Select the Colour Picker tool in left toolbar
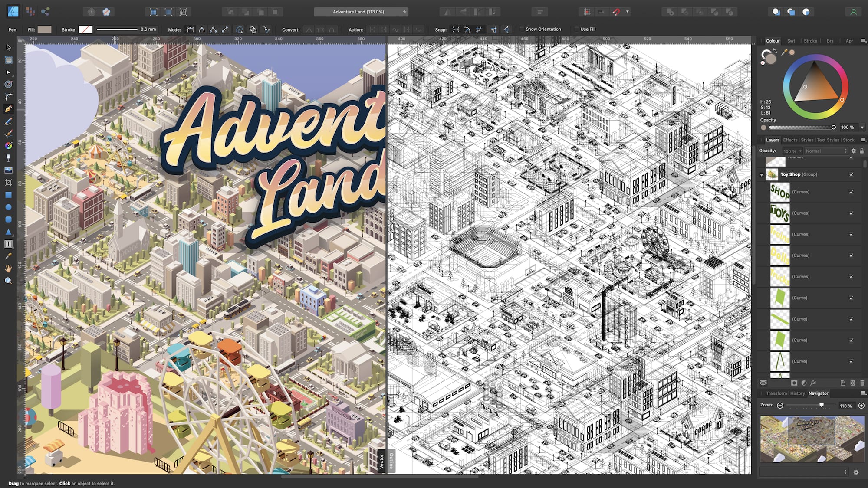Viewport: 868px width, 488px height. click(8, 256)
